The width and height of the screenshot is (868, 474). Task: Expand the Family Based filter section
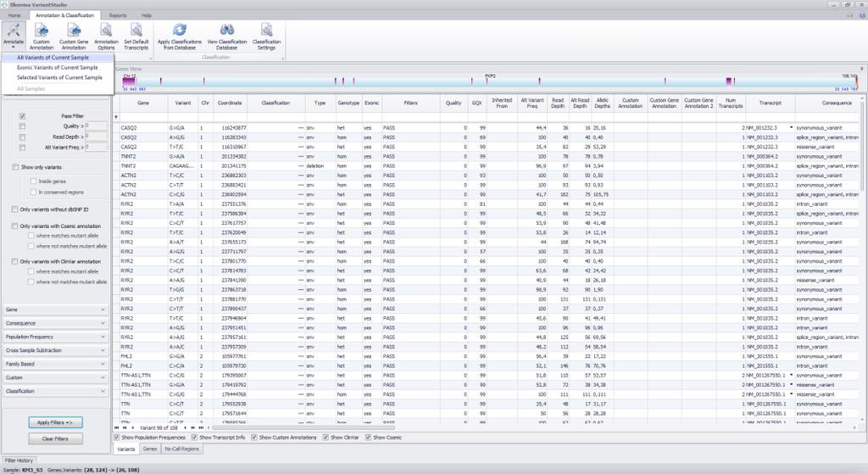pyautogui.click(x=55, y=364)
